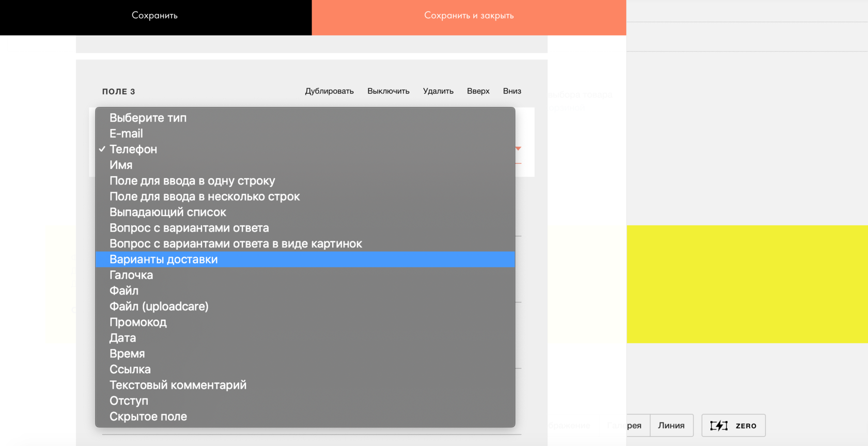Choose 'E-mail' field type option

tap(126, 134)
